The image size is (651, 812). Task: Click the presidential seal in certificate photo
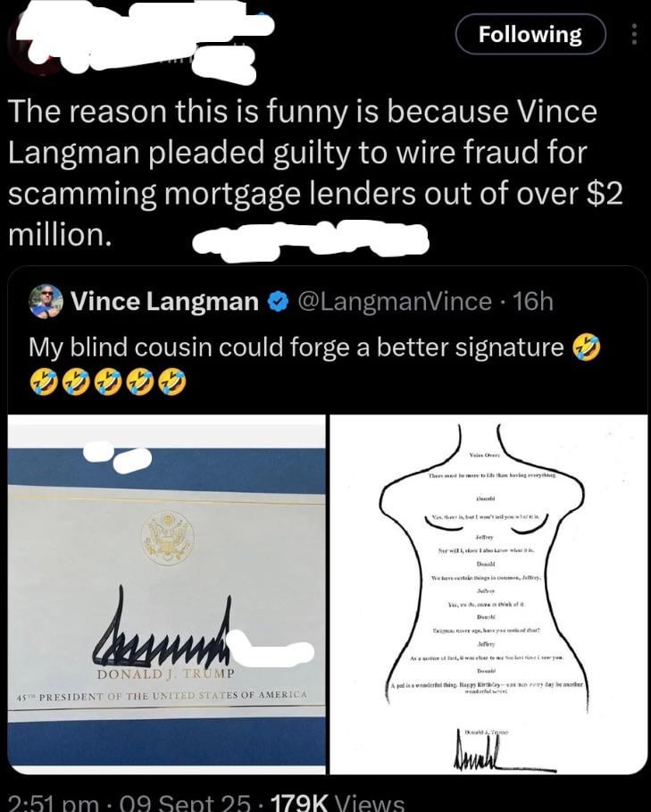click(168, 538)
